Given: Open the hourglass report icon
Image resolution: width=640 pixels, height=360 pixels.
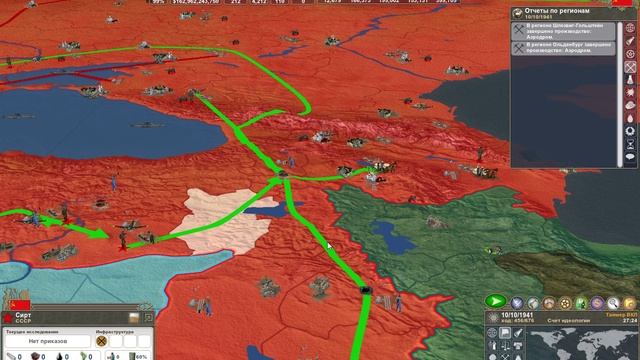Looking at the screenshot, I should tap(630, 144).
